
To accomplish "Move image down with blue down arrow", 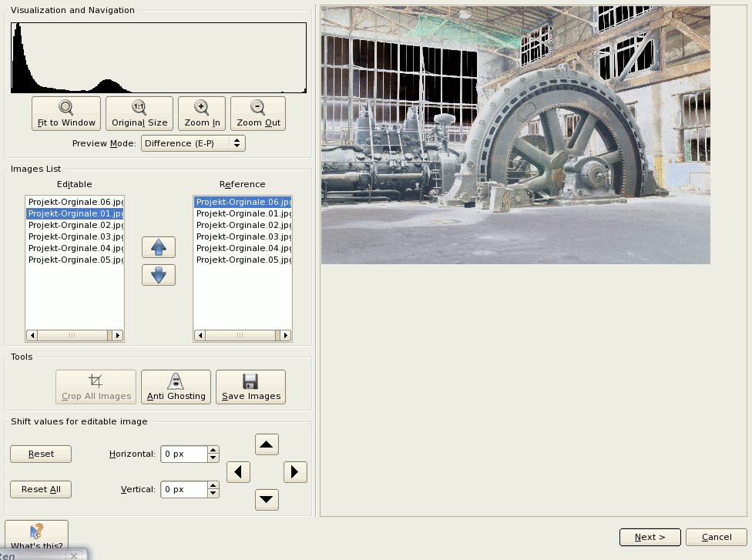I will coord(159,275).
